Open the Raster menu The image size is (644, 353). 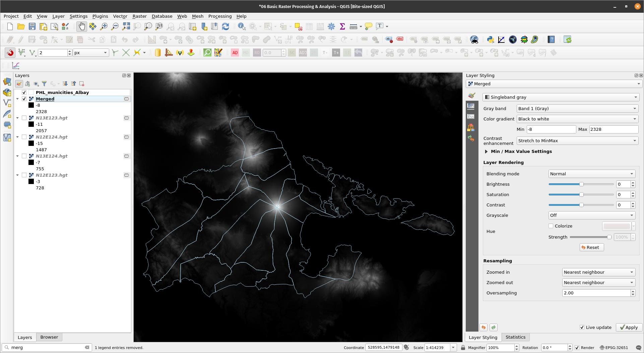coord(139,16)
